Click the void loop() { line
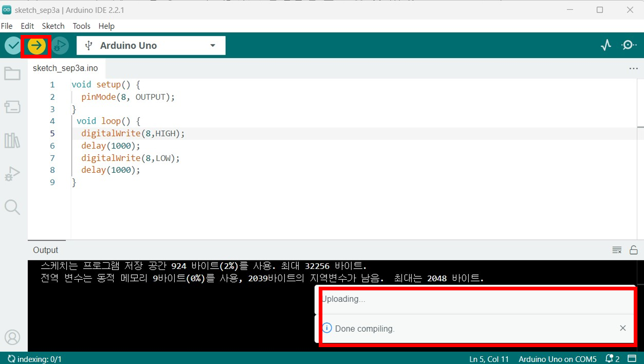 click(x=109, y=121)
